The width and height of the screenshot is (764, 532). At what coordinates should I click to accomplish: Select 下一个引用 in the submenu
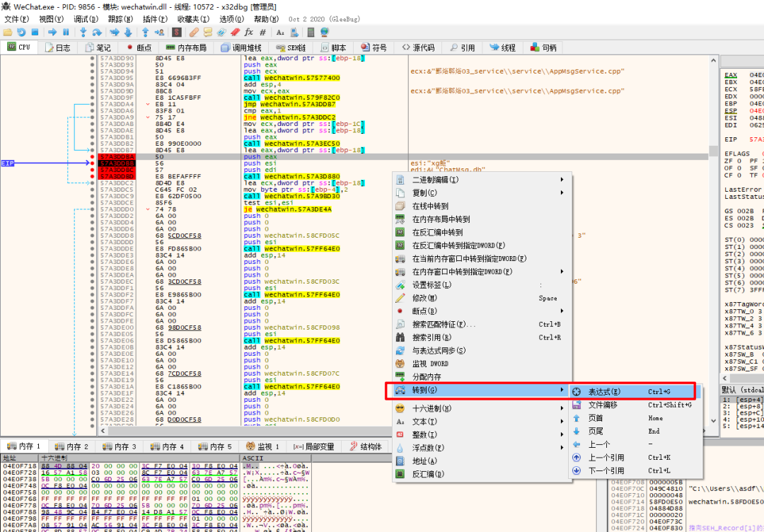(x=636, y=470)
